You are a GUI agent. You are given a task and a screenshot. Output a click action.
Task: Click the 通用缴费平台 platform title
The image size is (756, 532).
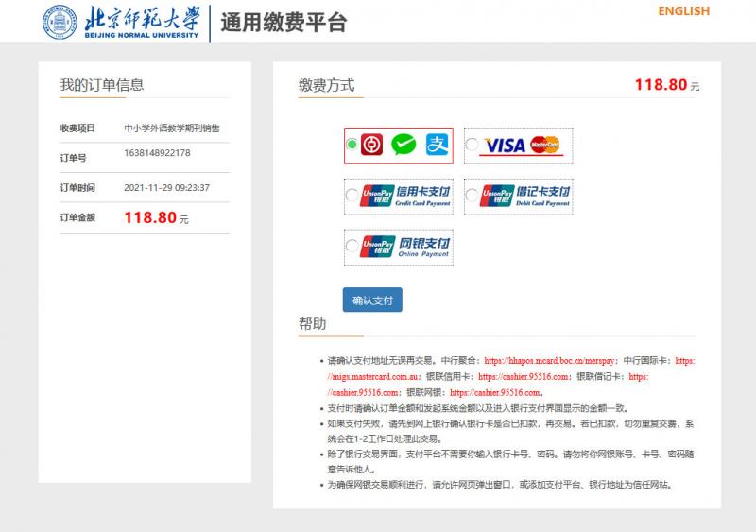pyautogui.click(x=284, y=23)
